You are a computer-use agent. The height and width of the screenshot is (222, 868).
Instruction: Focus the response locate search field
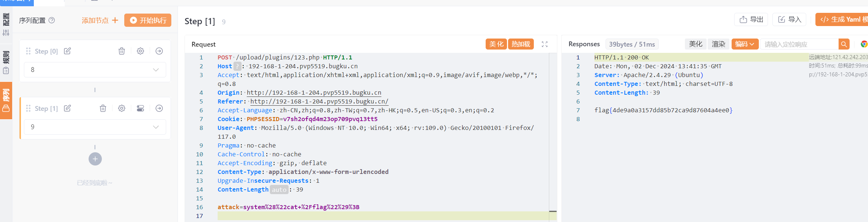coord(799,44)
